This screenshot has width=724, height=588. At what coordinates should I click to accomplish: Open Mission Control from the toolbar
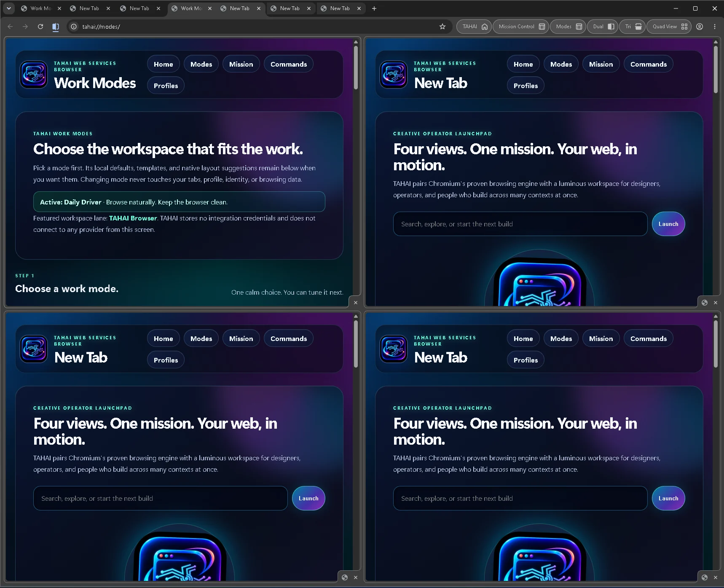(521, 27)
